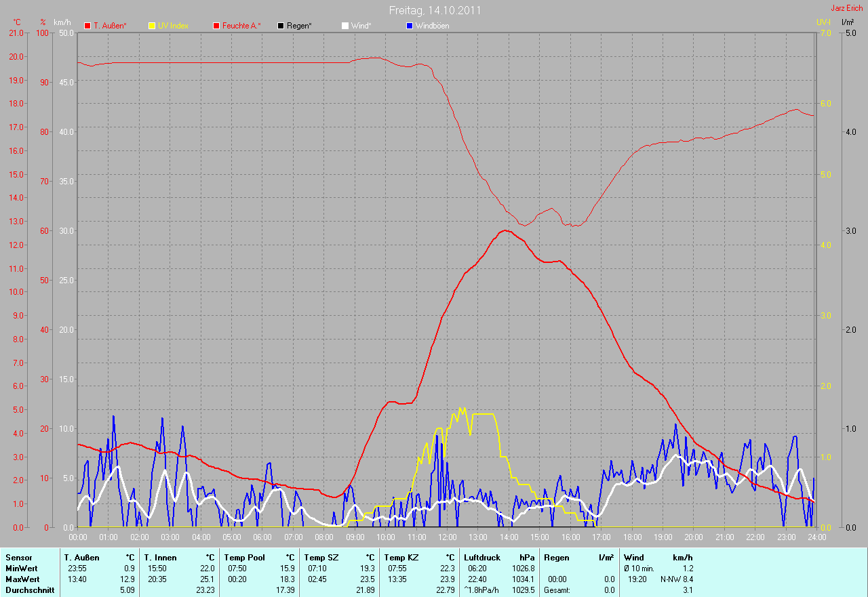Click the chart title 'Freitag, 14.10.2011'
This screenshot has height=597, width=868.
coord(435,10)
